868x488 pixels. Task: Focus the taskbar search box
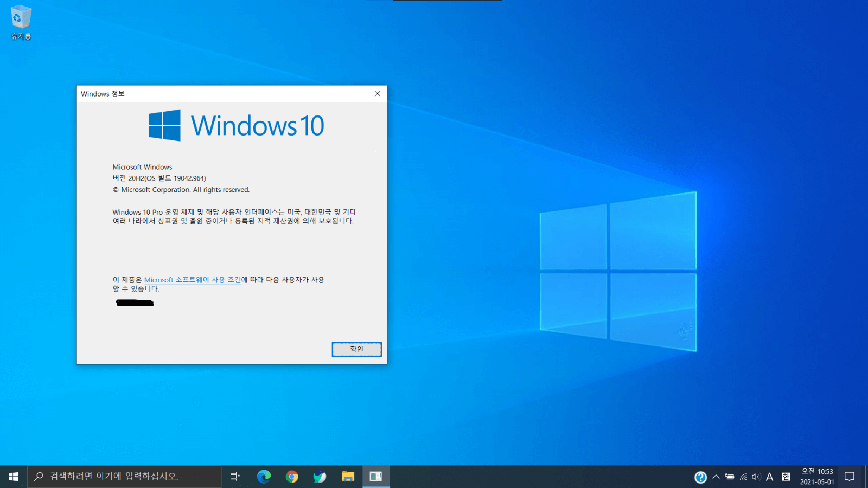[x=124, y=477]
